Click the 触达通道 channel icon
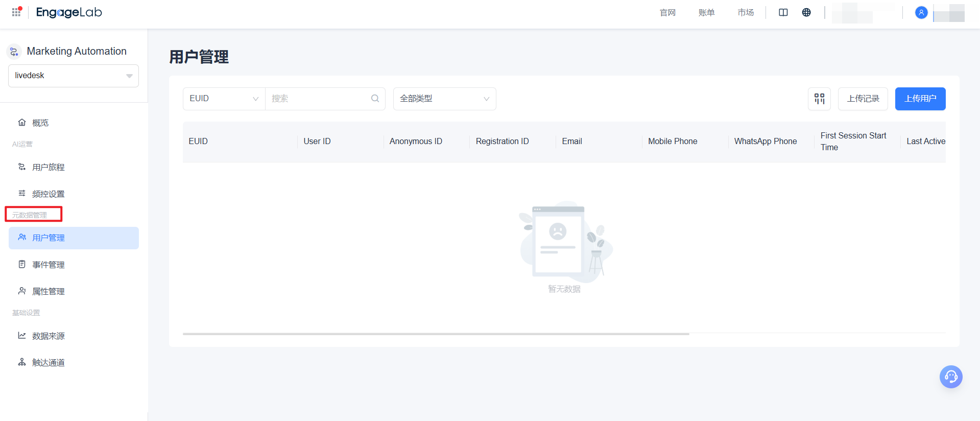 point(22,362)
